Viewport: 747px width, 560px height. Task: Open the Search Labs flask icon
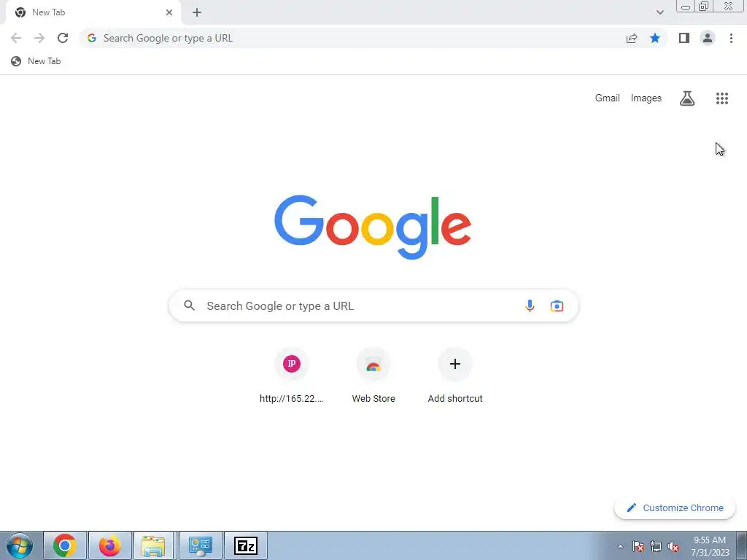point(687,98)
